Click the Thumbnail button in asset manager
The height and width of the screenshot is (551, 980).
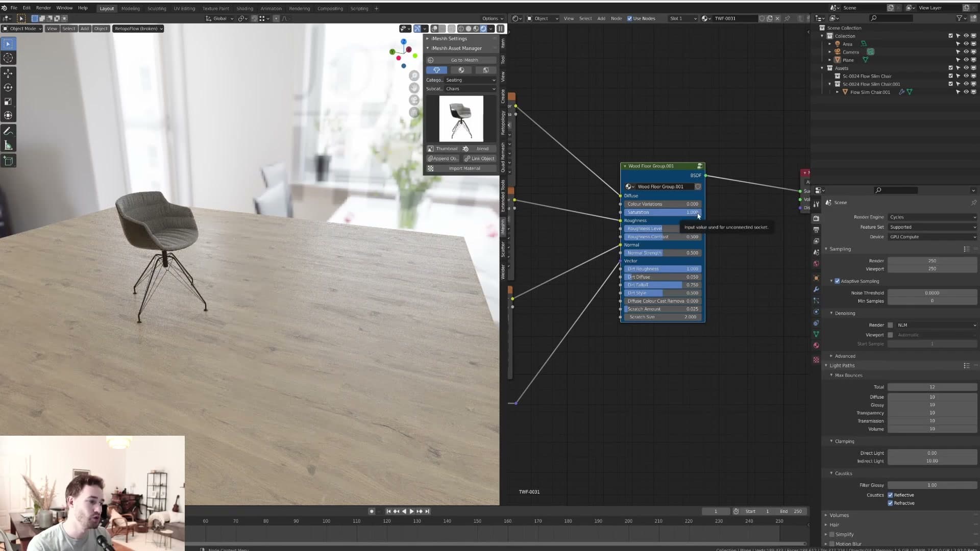[x=443, y=149]
